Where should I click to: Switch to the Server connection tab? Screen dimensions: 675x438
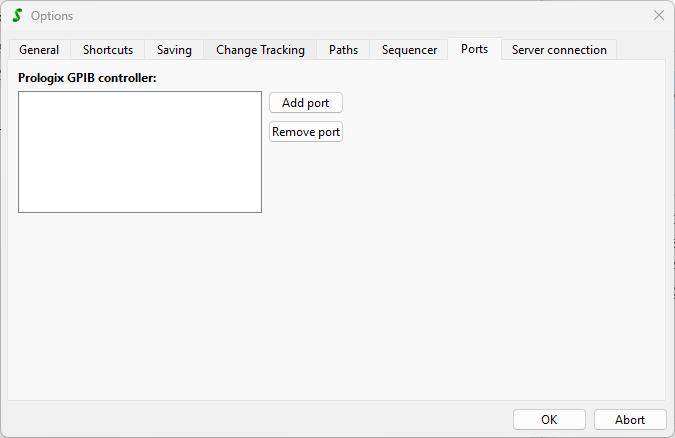coord(559,50)
